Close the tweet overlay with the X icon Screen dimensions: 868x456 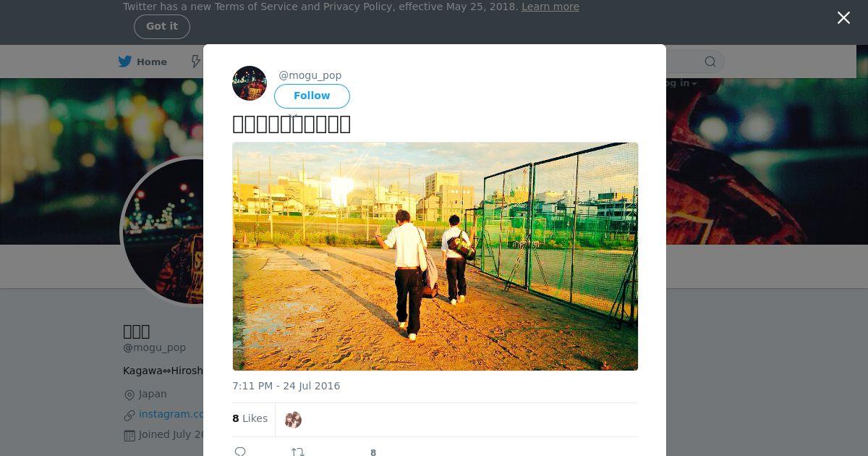[x=843, y=18]
